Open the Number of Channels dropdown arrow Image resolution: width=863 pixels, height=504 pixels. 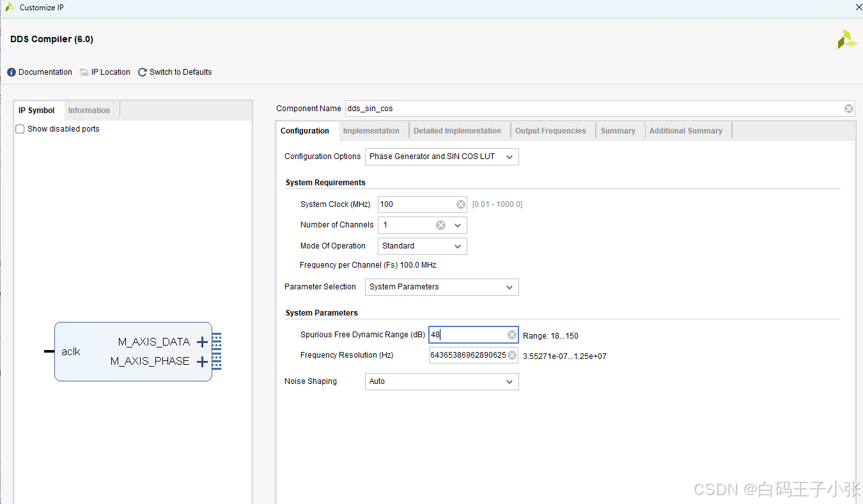point(458,225)
